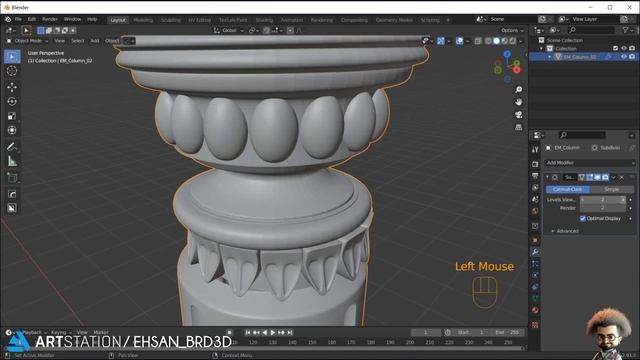
Task: Open the Window menu
Action: coord(72,19)
